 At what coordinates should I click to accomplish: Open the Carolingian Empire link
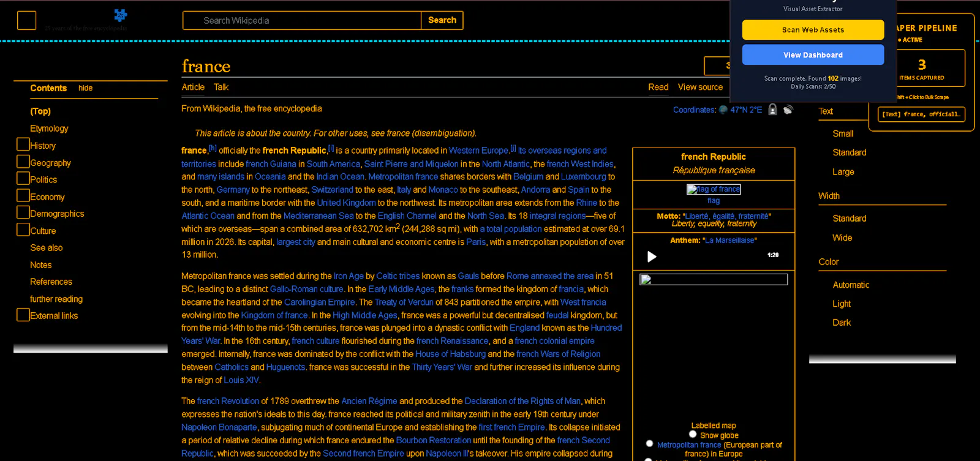[319, 302]
